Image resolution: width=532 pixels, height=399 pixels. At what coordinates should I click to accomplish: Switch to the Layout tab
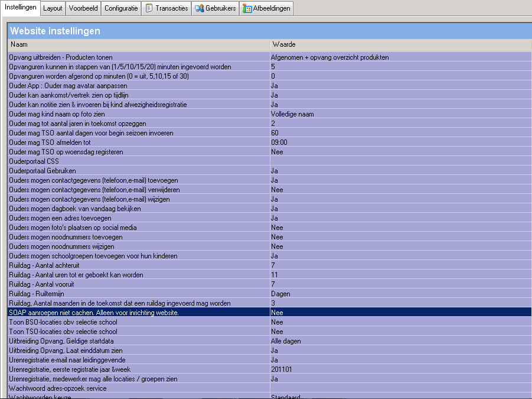[x=53, y=8]
